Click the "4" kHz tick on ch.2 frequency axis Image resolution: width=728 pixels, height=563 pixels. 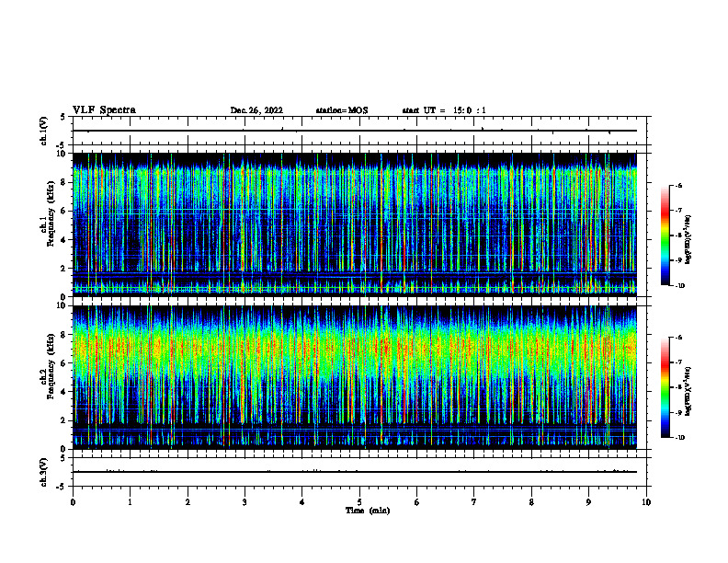click(64, 392)
